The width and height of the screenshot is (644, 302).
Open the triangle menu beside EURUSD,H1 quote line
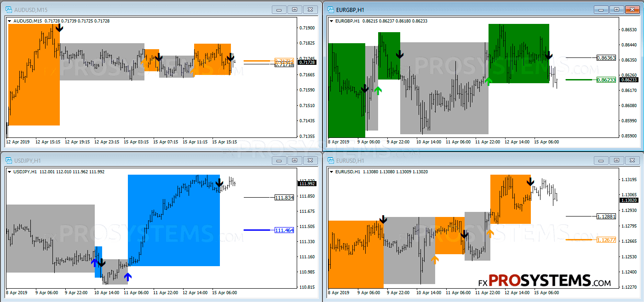[x=332, y=171]
